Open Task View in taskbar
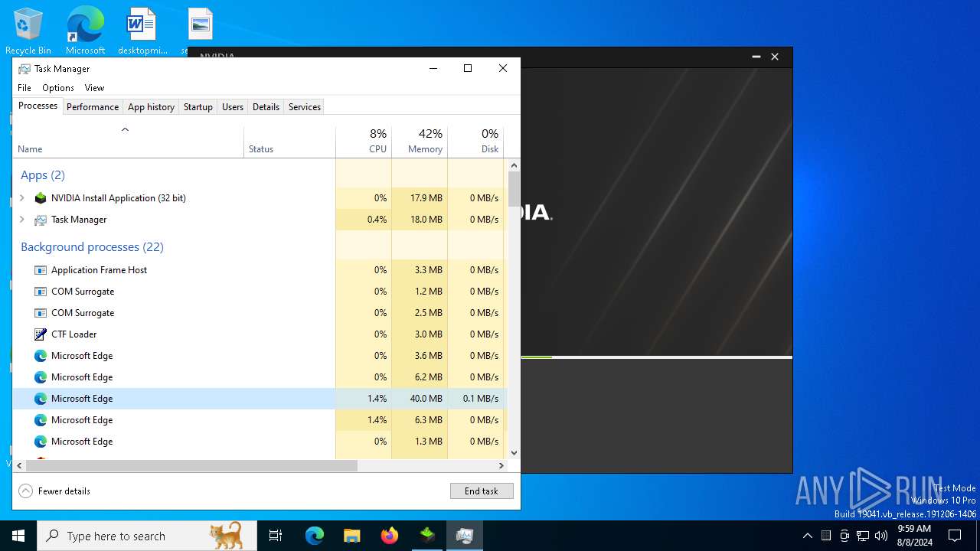Screen dimensions: 980x551 (x=276, y=536)
